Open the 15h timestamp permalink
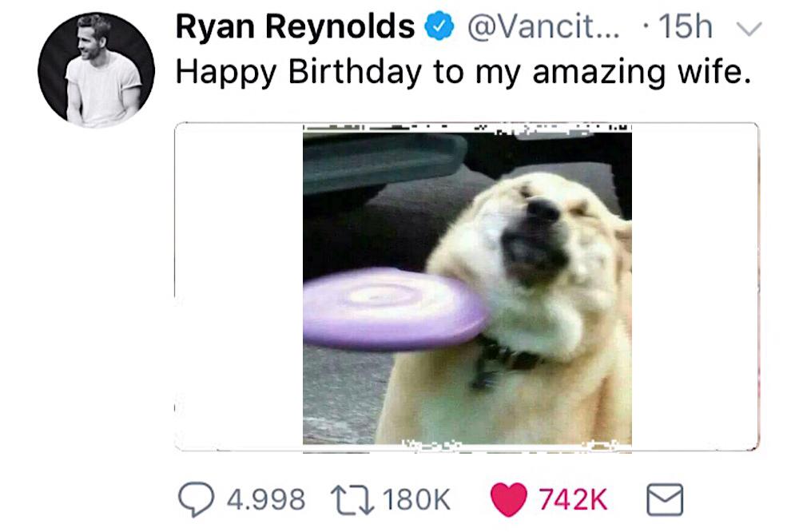Screen dimensions: 799x532 point(686,26)
